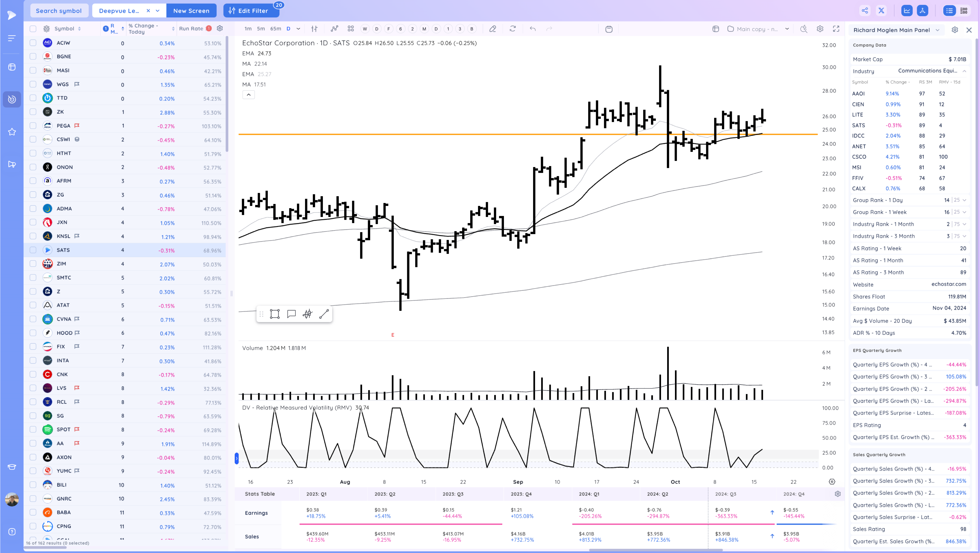Open the indicators icon in chart toolbar
Screen dimensions: 980x553
click(334, 29)
